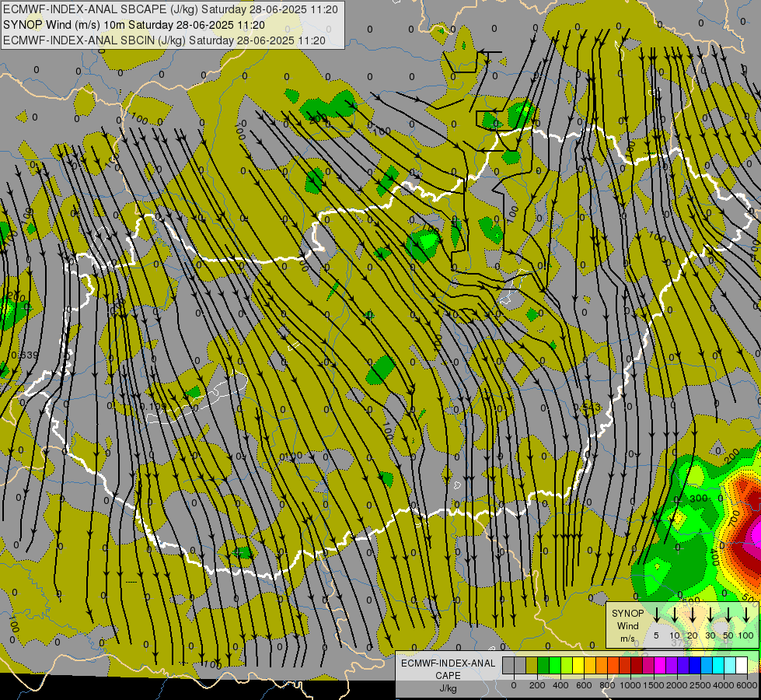Click the SYNOP Wind 10m title line
Viewport: 761px width, 700px height.
point(134,25)
